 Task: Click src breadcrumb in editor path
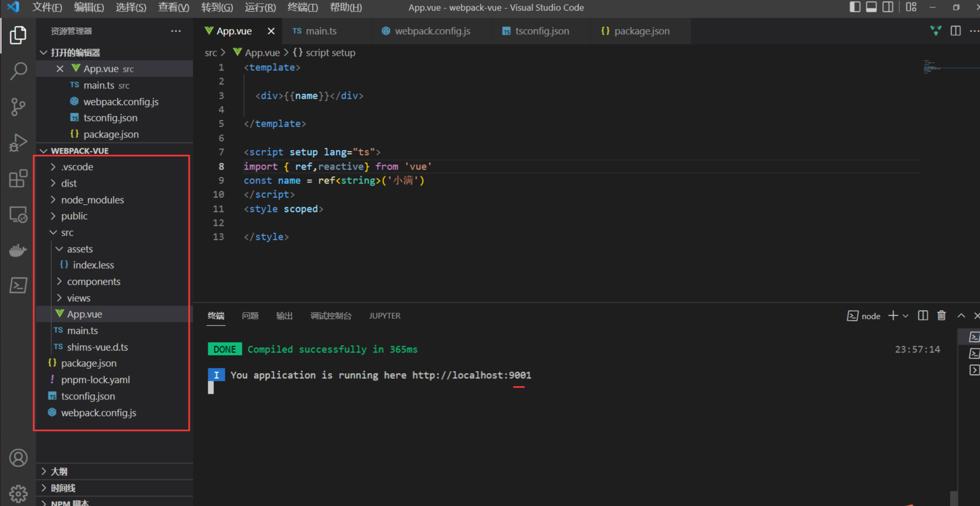211,53
